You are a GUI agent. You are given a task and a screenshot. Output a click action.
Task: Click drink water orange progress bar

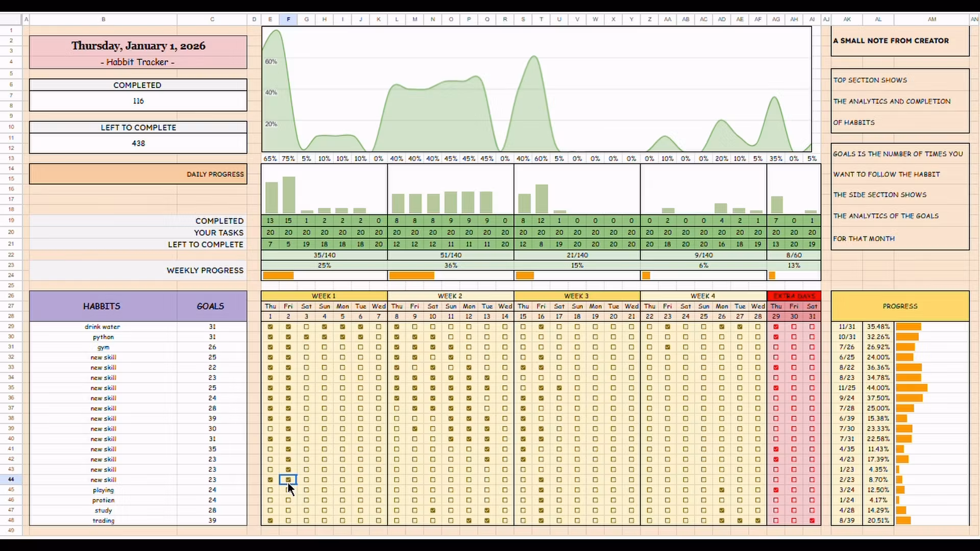point(909,327)
